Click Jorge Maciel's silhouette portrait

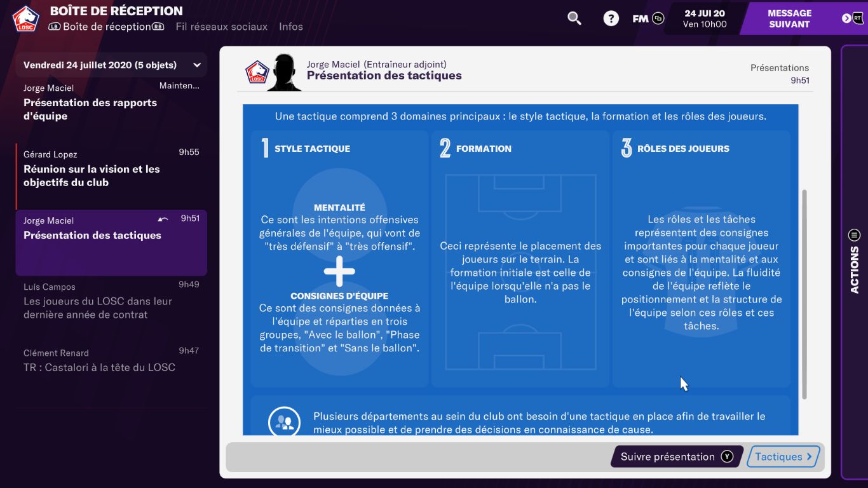click(x=284, y=72)
